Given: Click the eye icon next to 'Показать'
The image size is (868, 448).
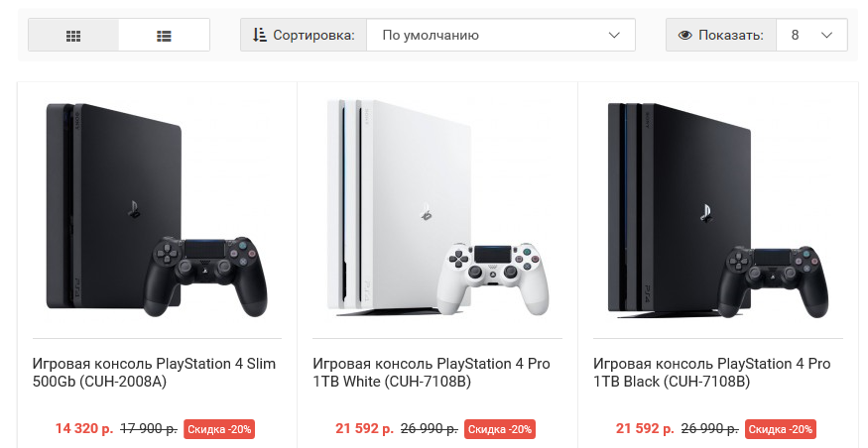Looking at the screenshot, I should [684, 36].
